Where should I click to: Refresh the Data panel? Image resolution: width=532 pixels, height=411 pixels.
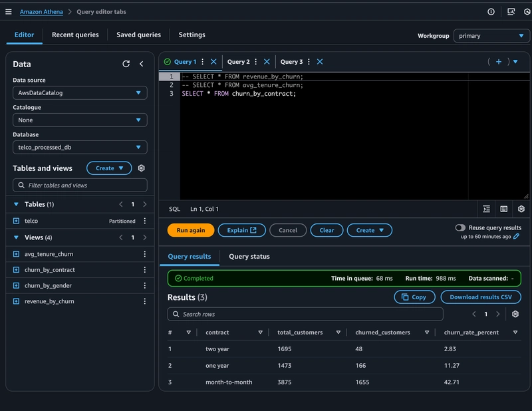(126, 64)
